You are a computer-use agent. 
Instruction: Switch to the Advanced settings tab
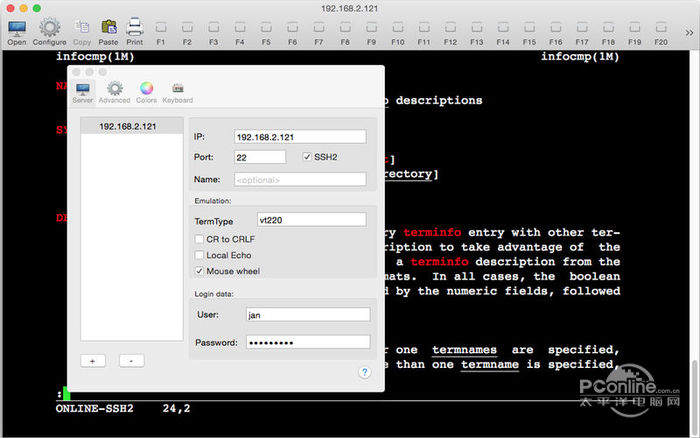pyautogui.click(x=114, y=91)
